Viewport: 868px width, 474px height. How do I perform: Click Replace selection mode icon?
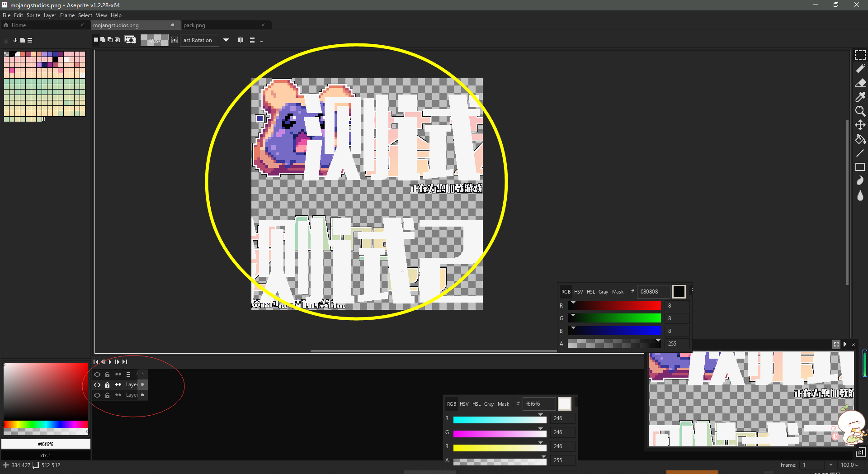click(x=96, y=40)
